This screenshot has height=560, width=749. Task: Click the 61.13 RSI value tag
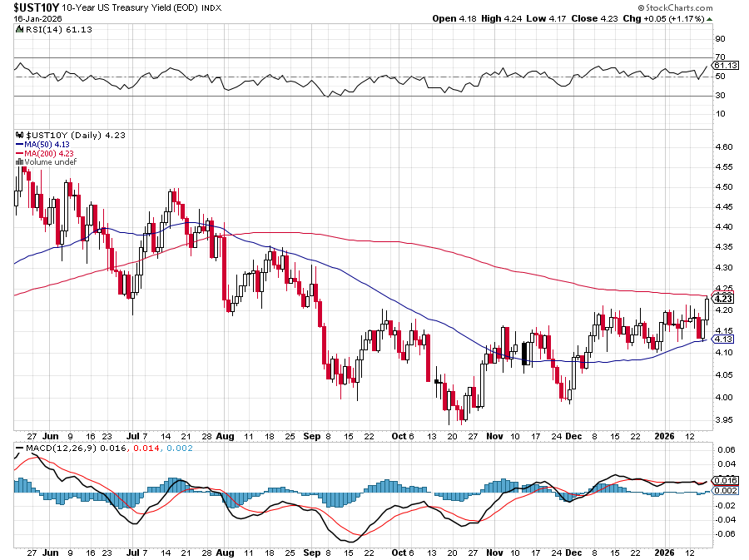(727, 65)
